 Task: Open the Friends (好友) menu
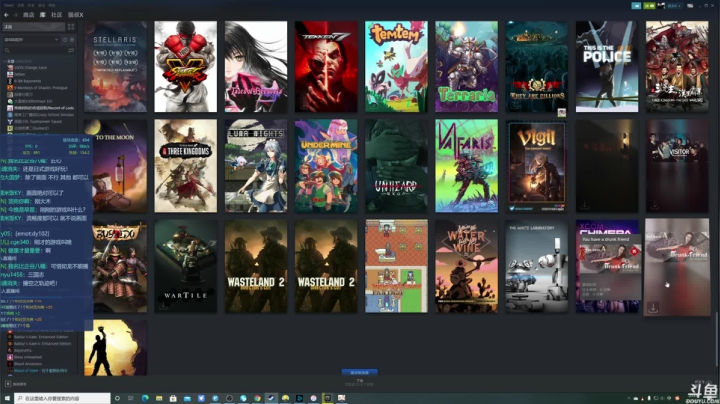click(31, 5)
